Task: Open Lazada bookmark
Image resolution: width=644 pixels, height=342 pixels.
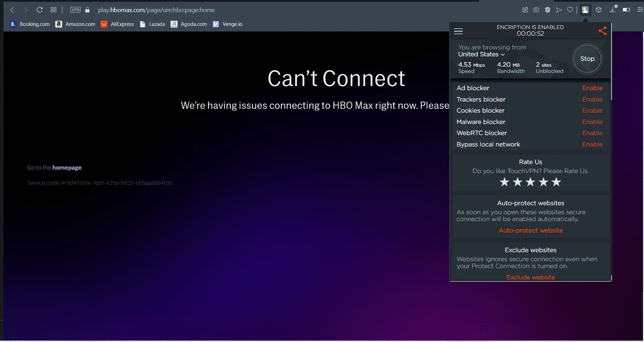Action: click(152, 24)
